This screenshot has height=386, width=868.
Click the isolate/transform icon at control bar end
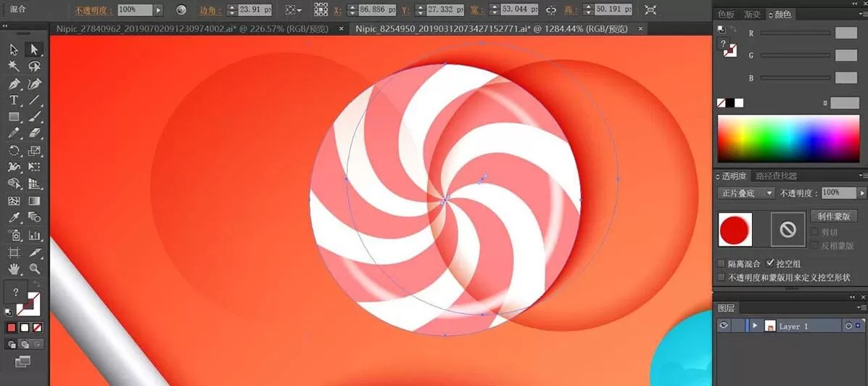coord(650,9)
